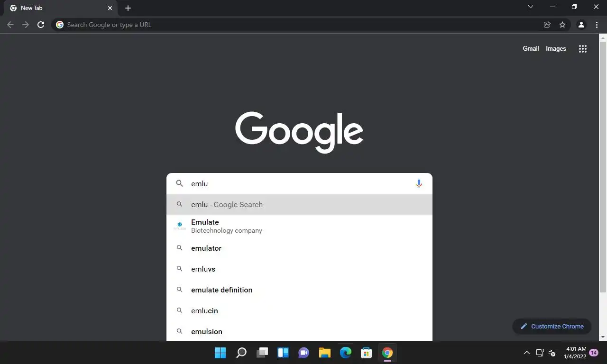The image size is (607, 364).
Task: Click the page vertical scrollbar
Action: [x=603, y=166]
